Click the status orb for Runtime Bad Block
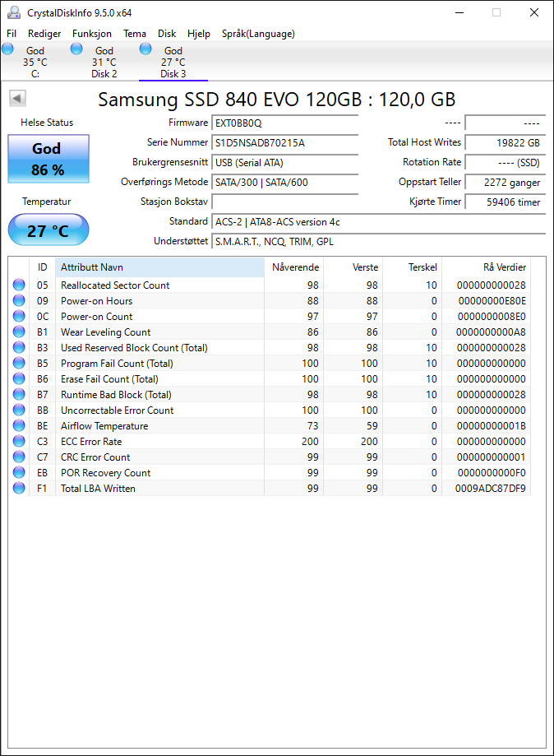 19,394
